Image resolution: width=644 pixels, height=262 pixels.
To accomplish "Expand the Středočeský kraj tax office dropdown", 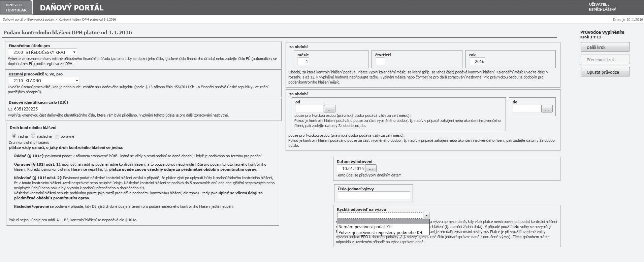I will tap(74, 52).
